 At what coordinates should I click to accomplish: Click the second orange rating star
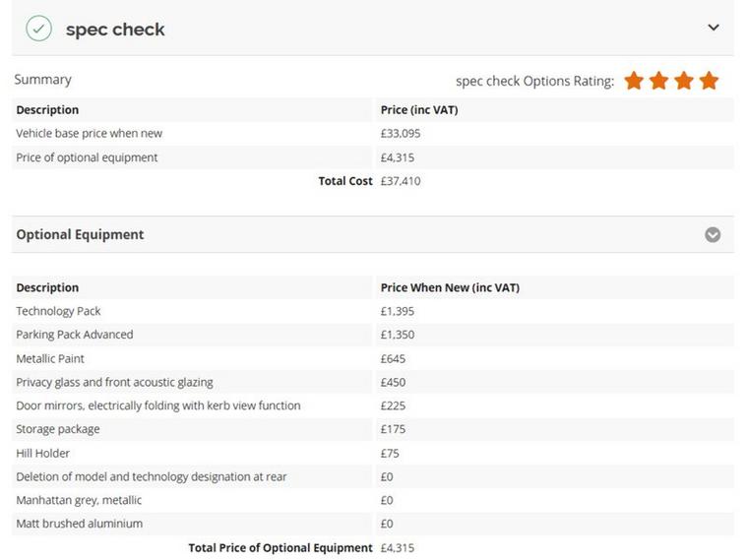coord(658,81)
